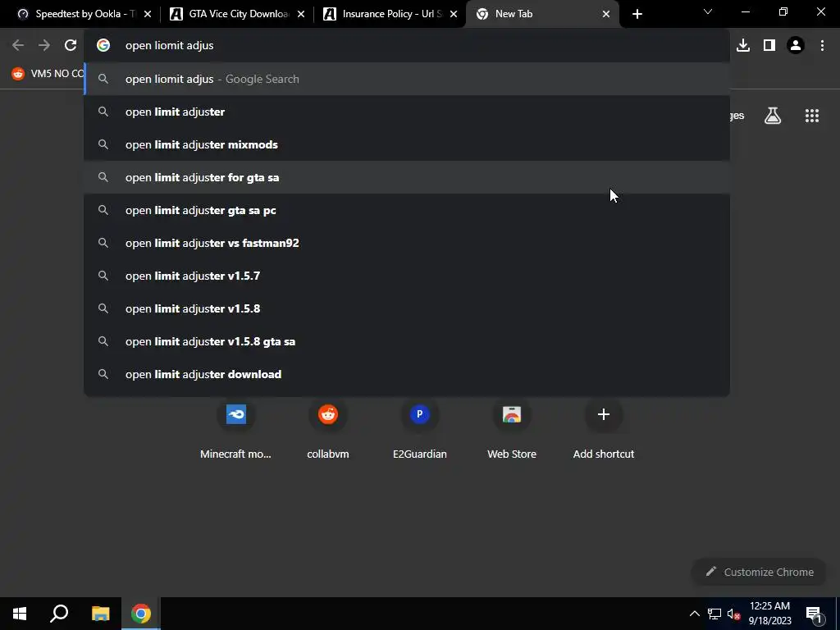Click the muted volume tray icon

pos(734,614)
